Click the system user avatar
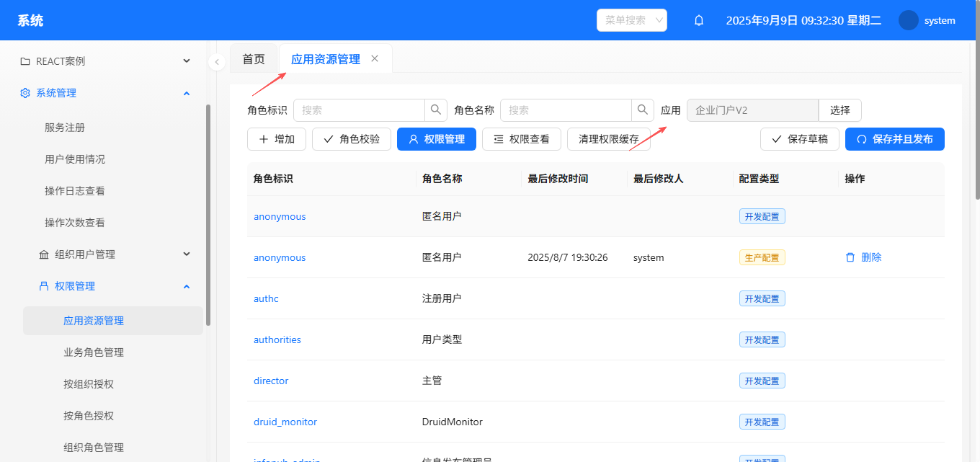 point(908,20)
